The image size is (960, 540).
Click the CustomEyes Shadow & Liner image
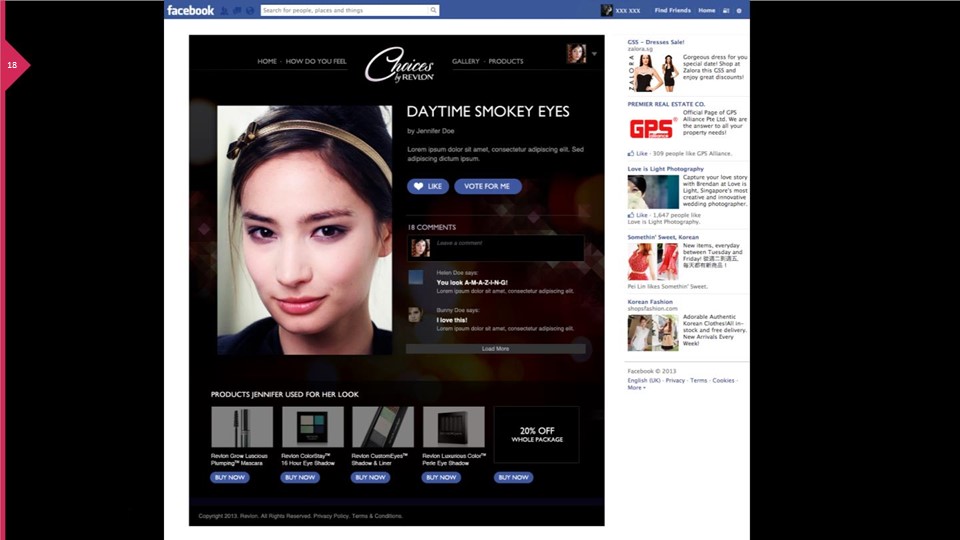coord(383,427)
